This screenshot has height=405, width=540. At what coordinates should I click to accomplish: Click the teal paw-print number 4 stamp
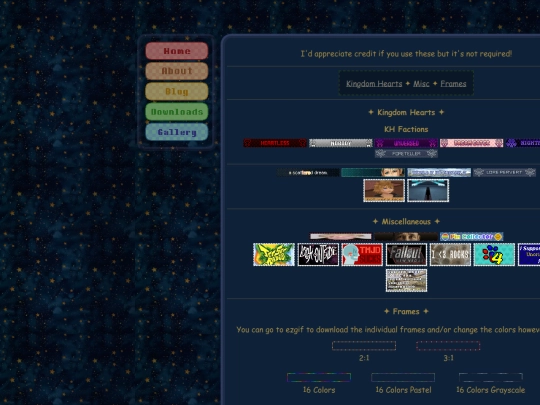[495, 255]
